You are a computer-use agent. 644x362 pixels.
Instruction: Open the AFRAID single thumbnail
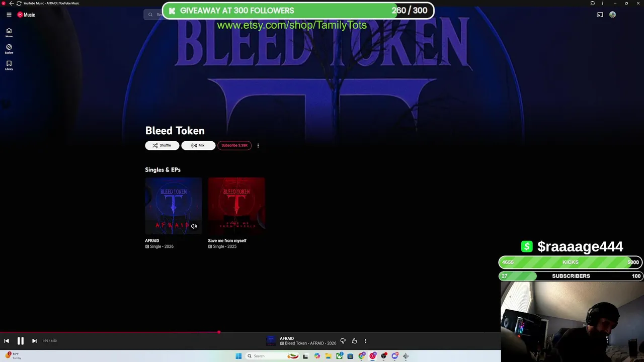coord(174,206)
